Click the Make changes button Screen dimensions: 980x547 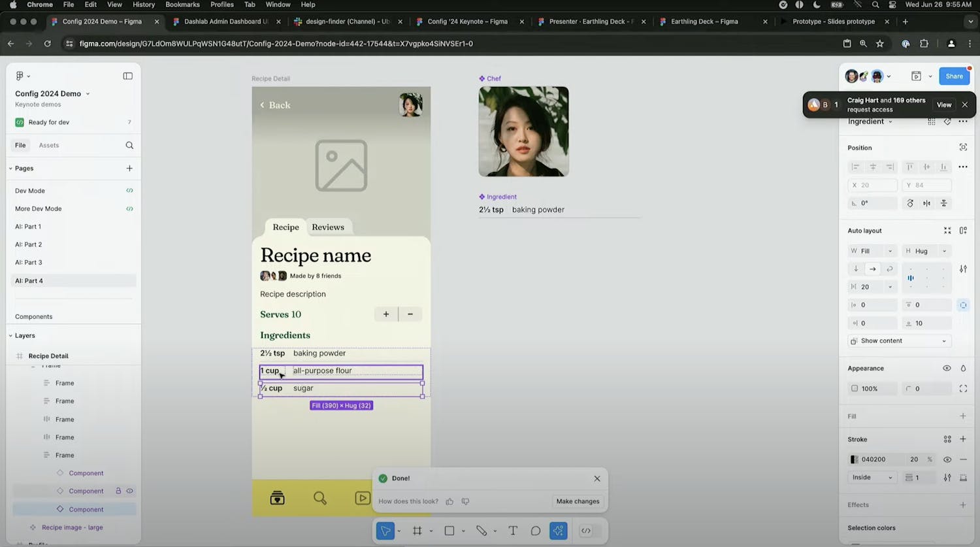(x=578, y=501)
